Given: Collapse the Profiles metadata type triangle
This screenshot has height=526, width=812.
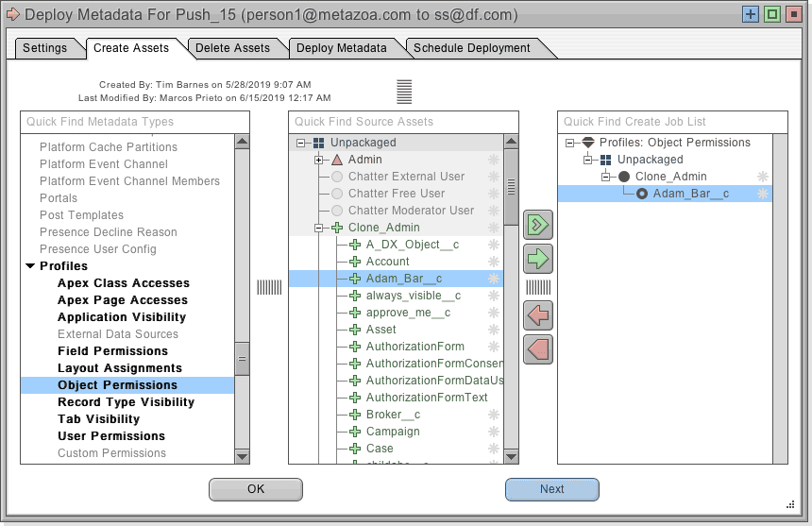Looking at the screenshot, I should pos(30,265).
